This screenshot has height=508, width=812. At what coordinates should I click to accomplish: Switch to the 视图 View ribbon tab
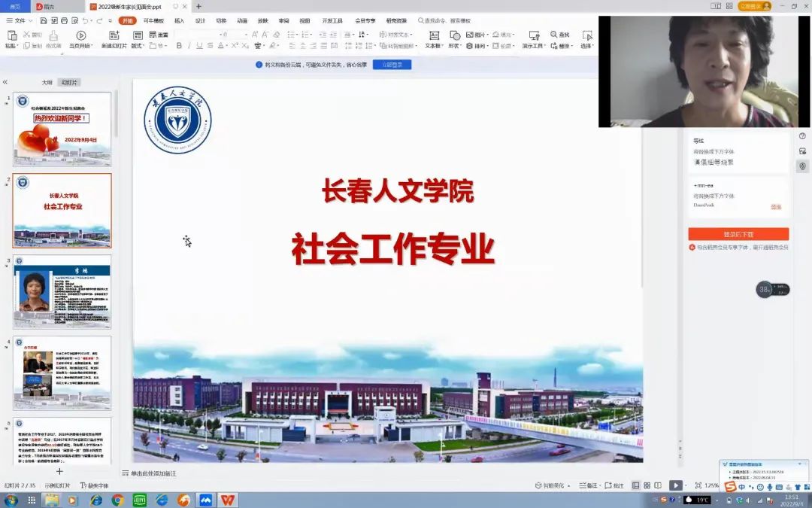304,21
